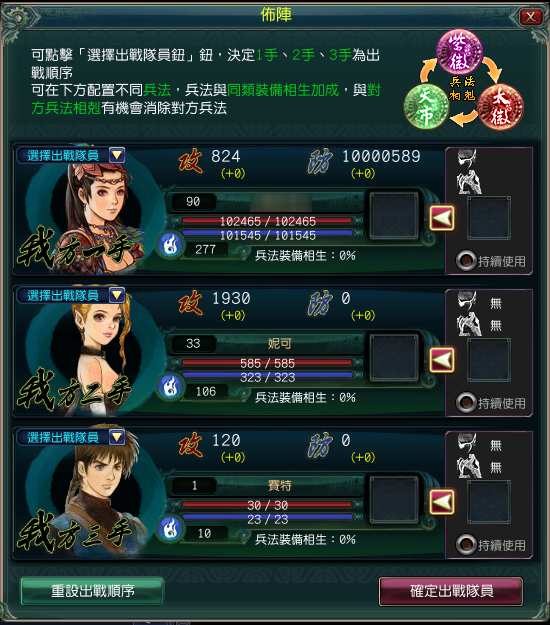Click the blue flame icon in first row

pyautogui.click(x=171, y=245)
